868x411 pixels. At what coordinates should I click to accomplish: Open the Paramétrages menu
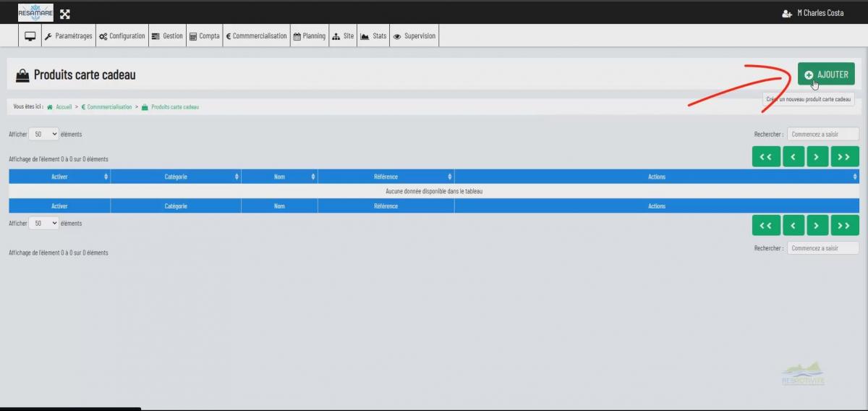point(69,36)
